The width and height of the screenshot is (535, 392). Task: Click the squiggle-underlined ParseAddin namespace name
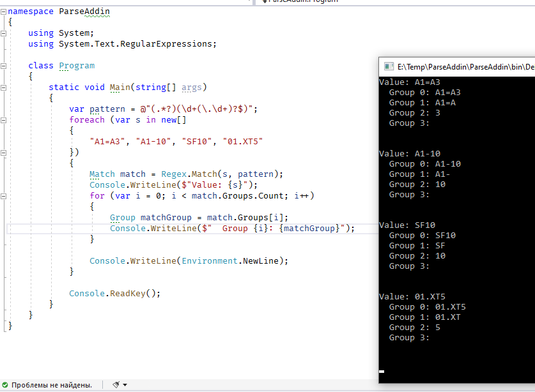[84, 11]
